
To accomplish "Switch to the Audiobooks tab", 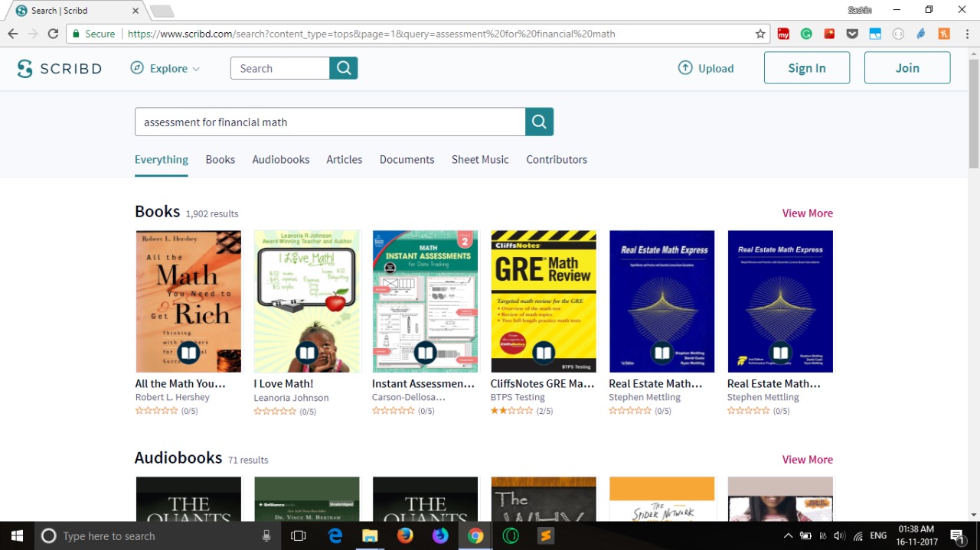I will click(280, 159).
